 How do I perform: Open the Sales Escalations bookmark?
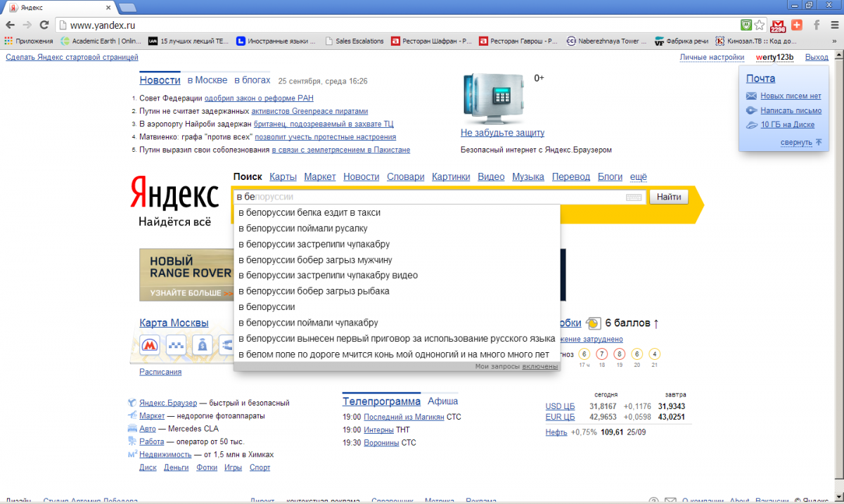point(355,41)
